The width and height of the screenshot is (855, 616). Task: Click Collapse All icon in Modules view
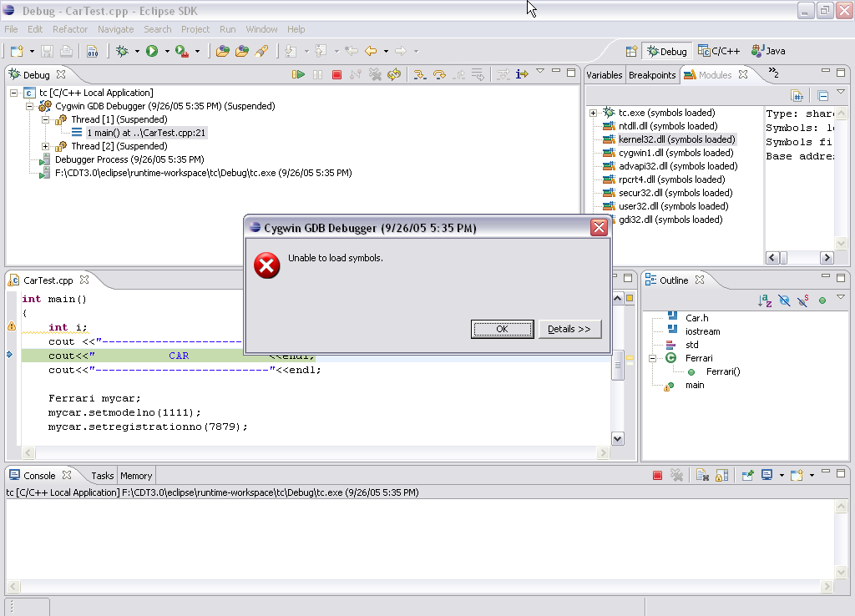822,96
